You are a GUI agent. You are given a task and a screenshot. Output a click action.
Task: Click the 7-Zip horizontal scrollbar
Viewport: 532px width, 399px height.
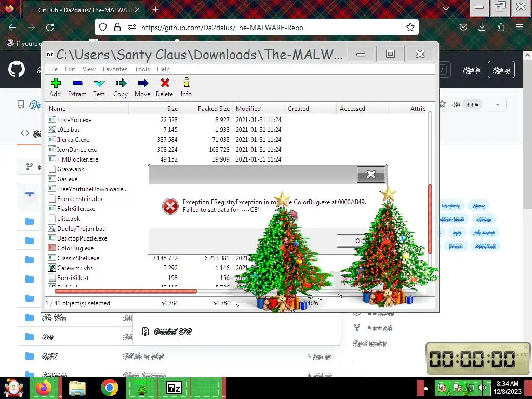tap(126, 291)
